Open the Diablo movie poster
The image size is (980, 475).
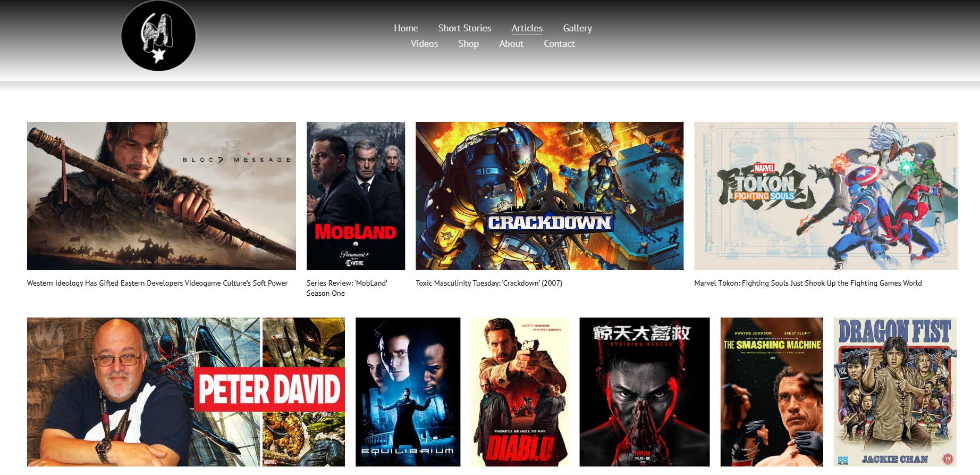tap(520, 392)
